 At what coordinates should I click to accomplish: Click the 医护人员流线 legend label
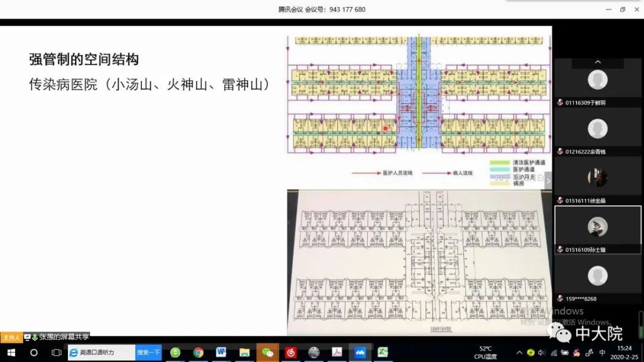pyautogui.click(x=398, y=173)
